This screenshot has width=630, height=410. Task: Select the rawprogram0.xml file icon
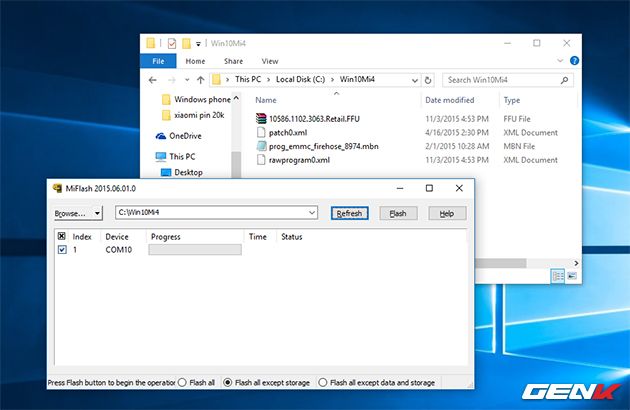[x=261, y=160]
